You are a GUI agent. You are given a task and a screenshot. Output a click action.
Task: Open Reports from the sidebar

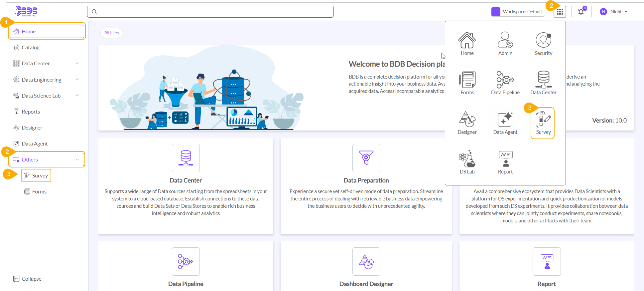[x=31, y=112]
